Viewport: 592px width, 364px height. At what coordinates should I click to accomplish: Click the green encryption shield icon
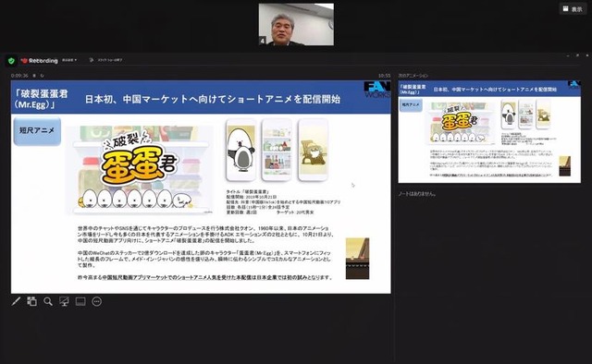[11, 60]
